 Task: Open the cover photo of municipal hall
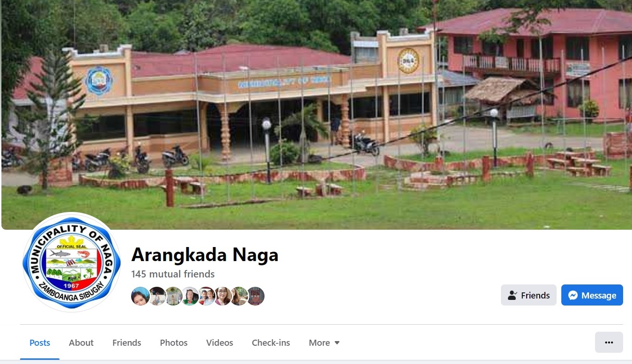coord(316,115)
